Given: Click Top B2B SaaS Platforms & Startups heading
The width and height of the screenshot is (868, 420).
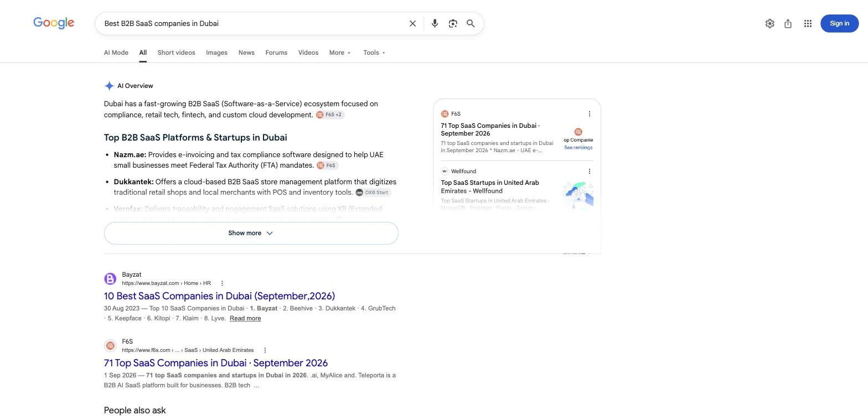Looking at the screenshot, I should click(195, 138).
